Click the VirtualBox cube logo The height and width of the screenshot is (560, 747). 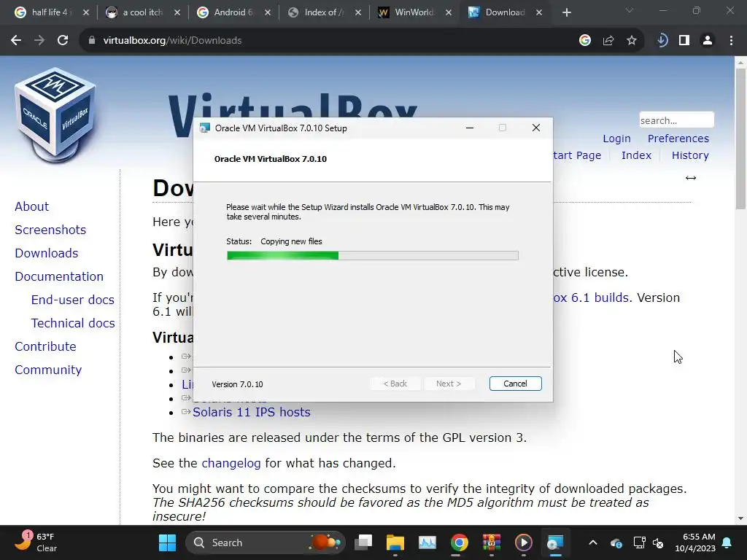(x=55, y=116)
